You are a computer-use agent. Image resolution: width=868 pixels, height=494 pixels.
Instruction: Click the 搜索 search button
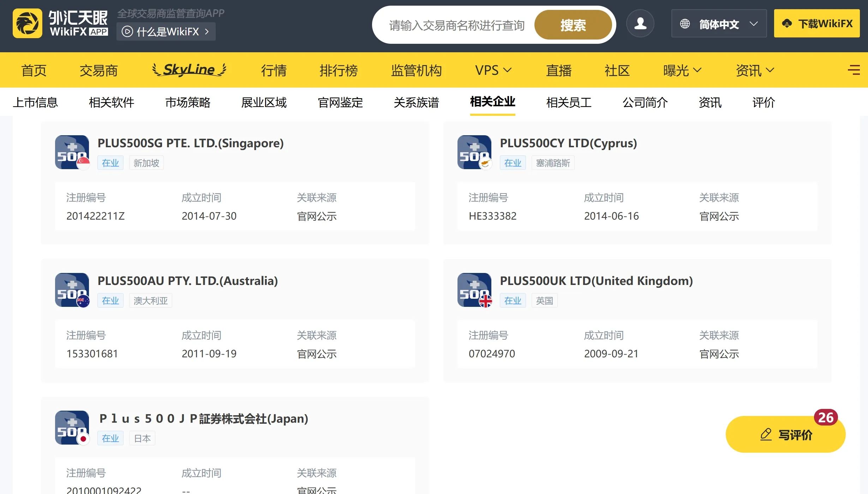coord(573,25)
